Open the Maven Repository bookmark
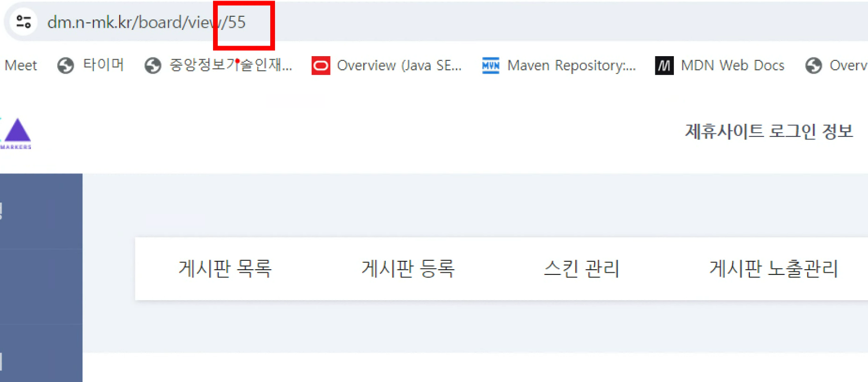 click(x=571, y=66)
